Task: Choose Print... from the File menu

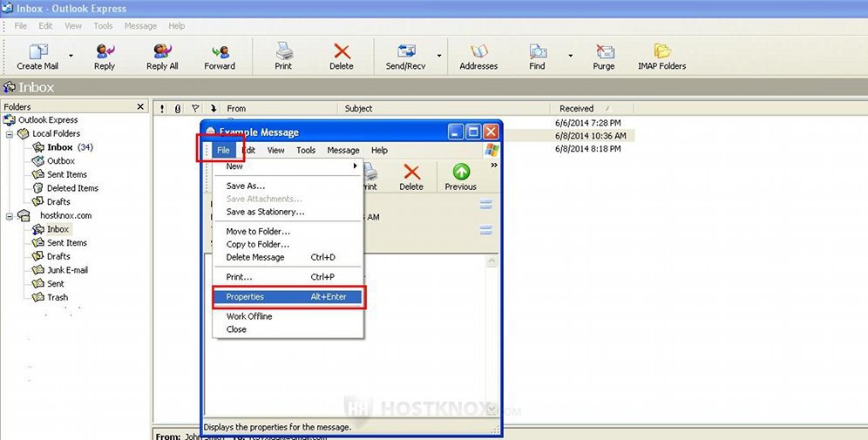Action: pyautogui.click(x=288, y=277)
